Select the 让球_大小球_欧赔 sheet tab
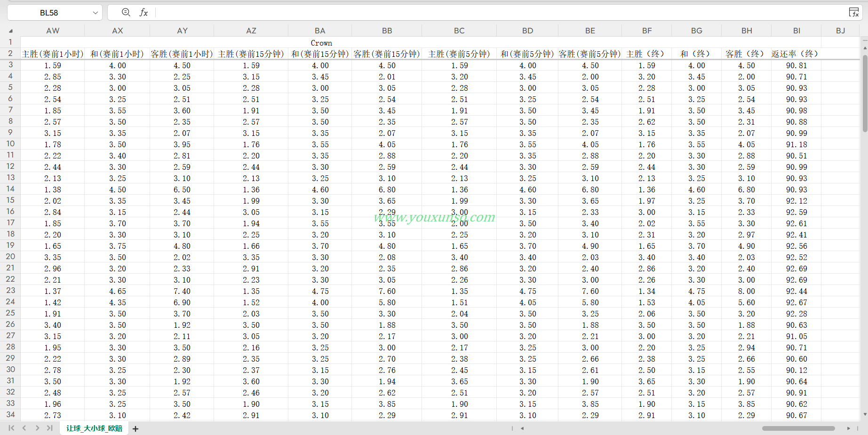 point(94,428)
